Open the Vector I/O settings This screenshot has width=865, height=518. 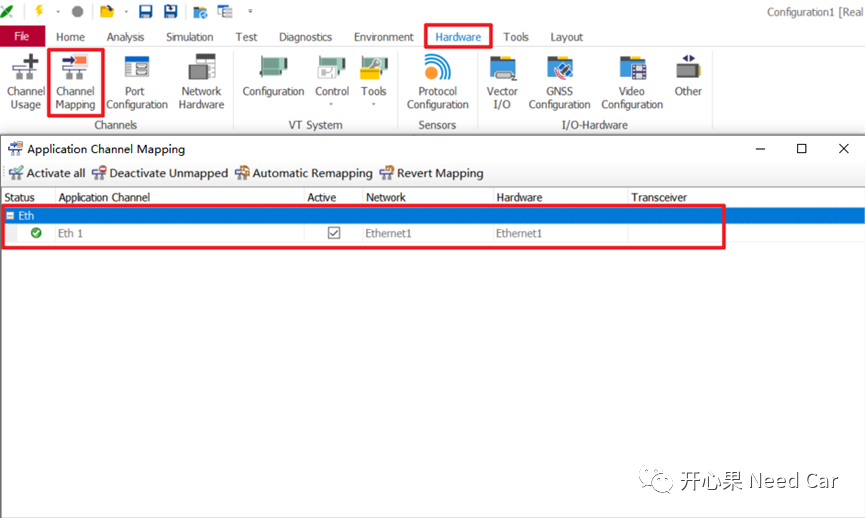pos(502,83)
